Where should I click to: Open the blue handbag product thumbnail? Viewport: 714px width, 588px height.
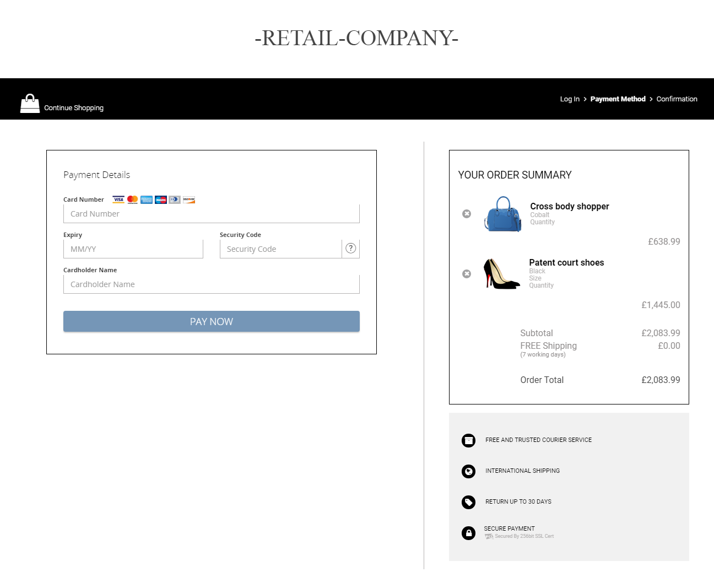(x=503, y=214)
